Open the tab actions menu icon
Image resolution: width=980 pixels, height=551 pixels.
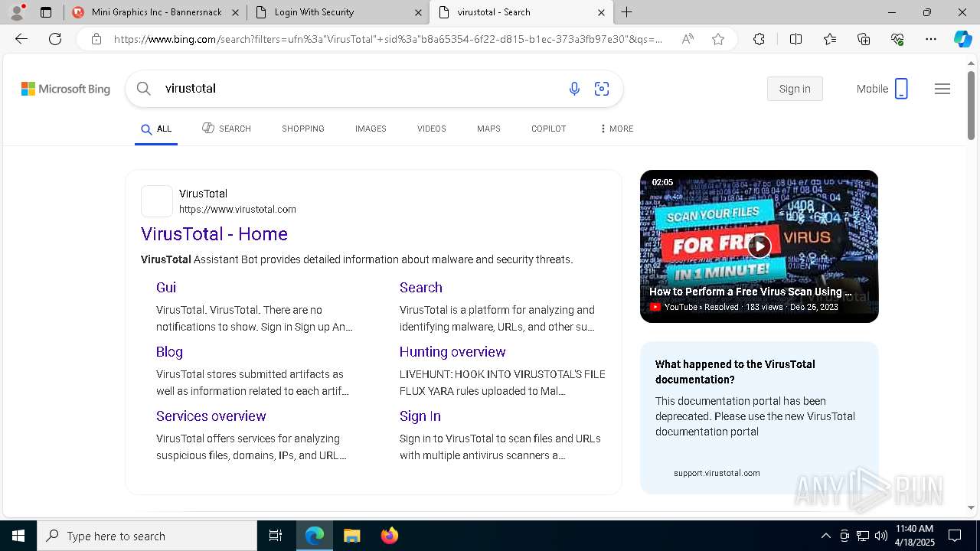pos(46,12)
